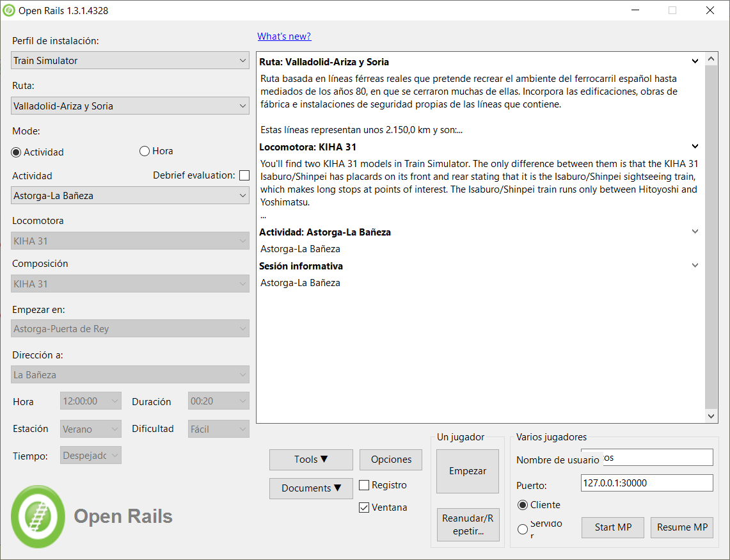
Task: Minimize the Open Rails window
Action: (635, 10)
